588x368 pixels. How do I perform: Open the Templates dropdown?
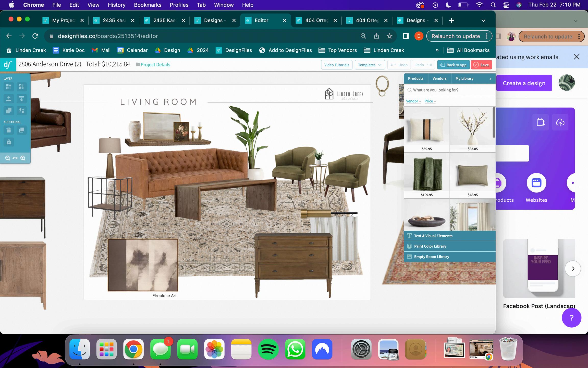point(370,65)
